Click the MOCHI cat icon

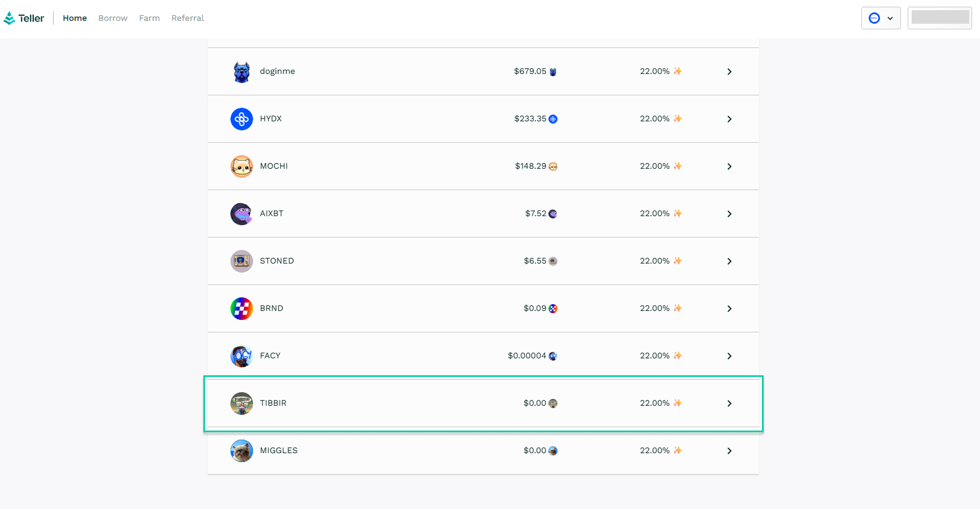[241, 166]
